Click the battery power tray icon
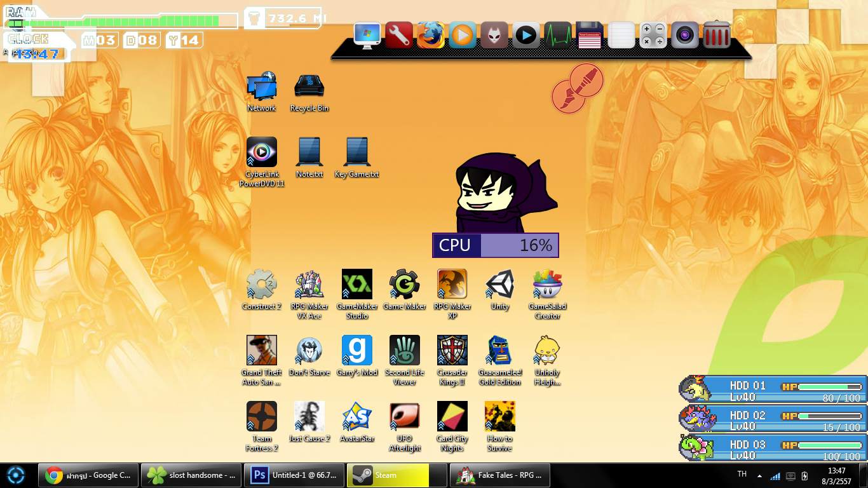This screenshot has width=868, height=488. (x=805, y=476)
